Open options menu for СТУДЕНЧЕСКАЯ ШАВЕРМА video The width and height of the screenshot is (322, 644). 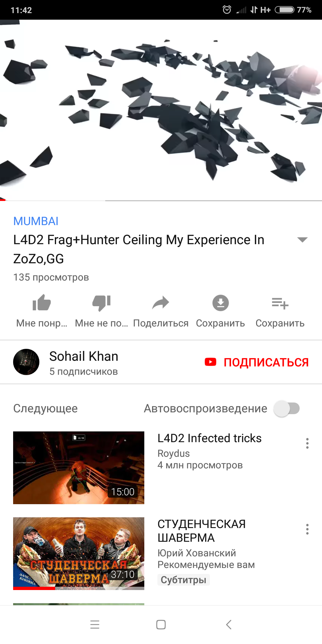pos(307,529)
